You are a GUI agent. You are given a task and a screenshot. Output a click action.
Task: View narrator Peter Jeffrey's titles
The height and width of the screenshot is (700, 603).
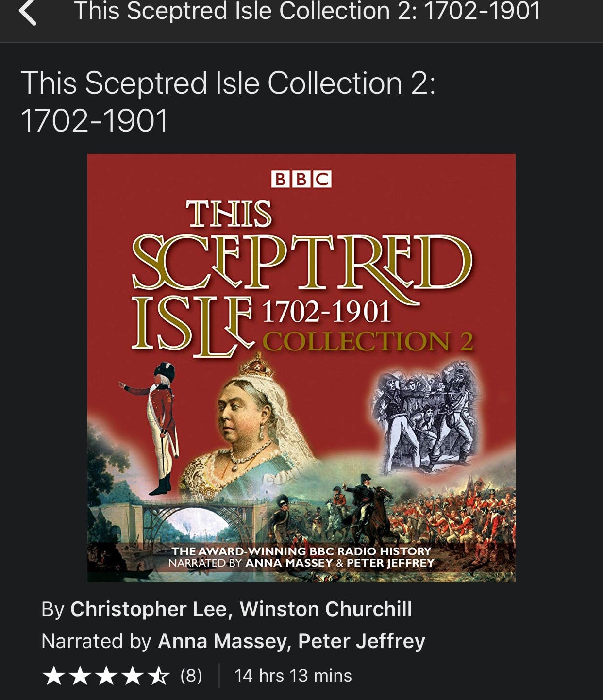click(362, 641)
